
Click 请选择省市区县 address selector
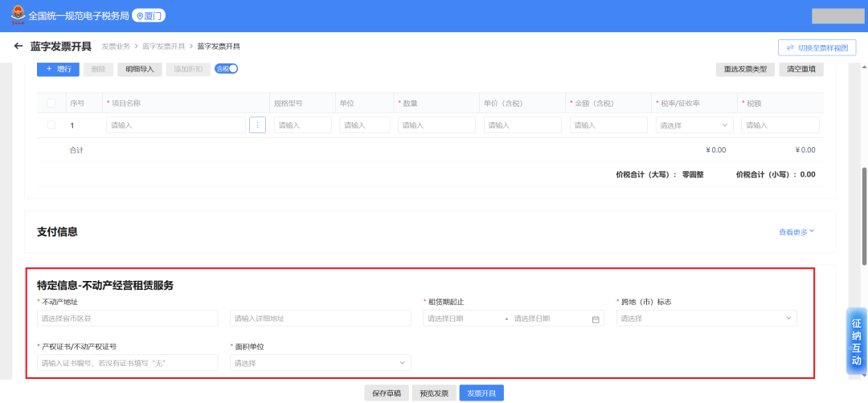[x=127, y=319]
